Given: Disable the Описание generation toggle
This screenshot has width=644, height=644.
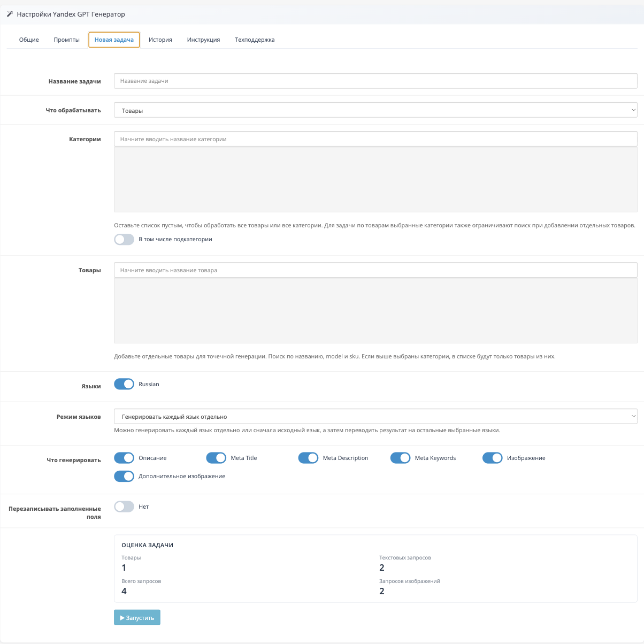Looking at the screenshot, I should coord(124,458).
